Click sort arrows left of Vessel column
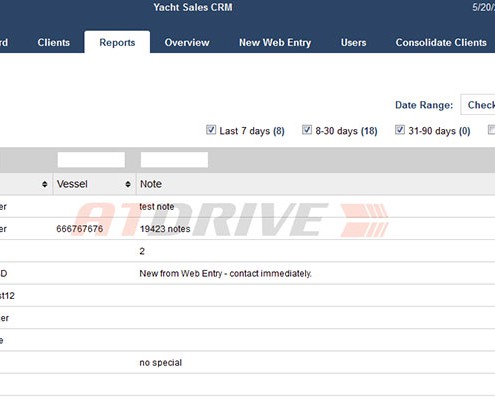 click(x=44, y=184)
